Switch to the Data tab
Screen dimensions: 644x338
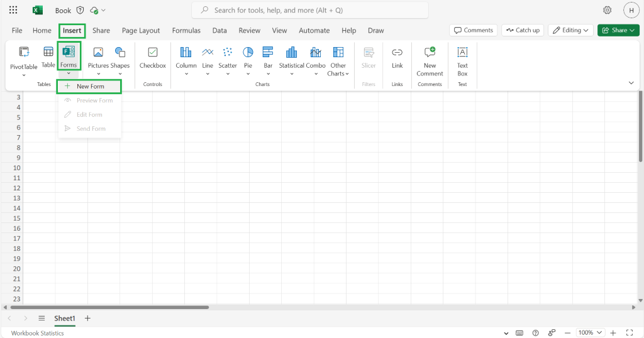(x=219, y=30)
